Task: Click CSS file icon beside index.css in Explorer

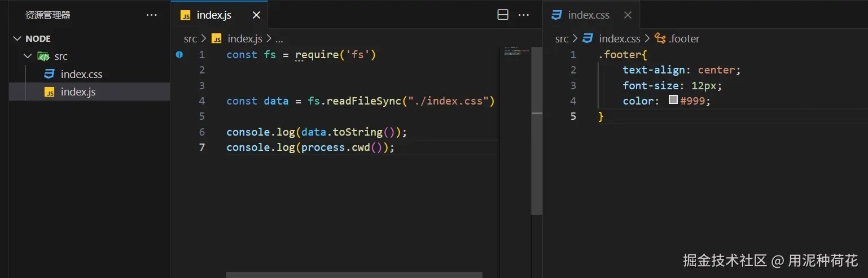Action: (x=50, y=74)
